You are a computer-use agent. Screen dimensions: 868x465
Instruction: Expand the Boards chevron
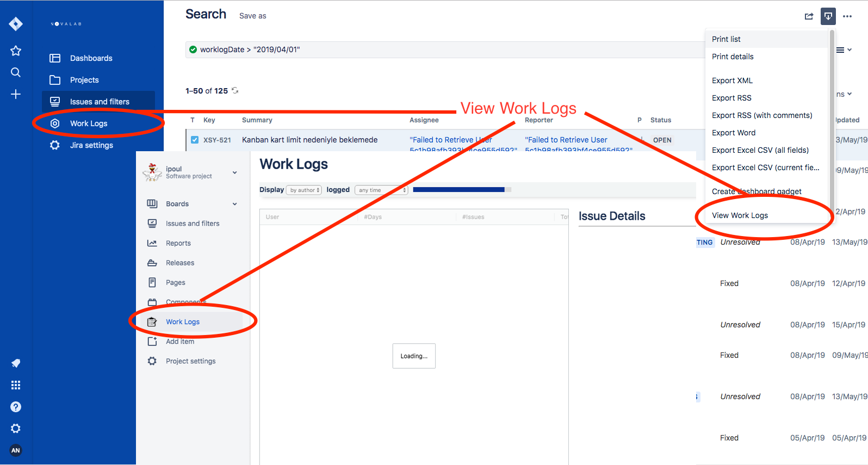[235, 204]
